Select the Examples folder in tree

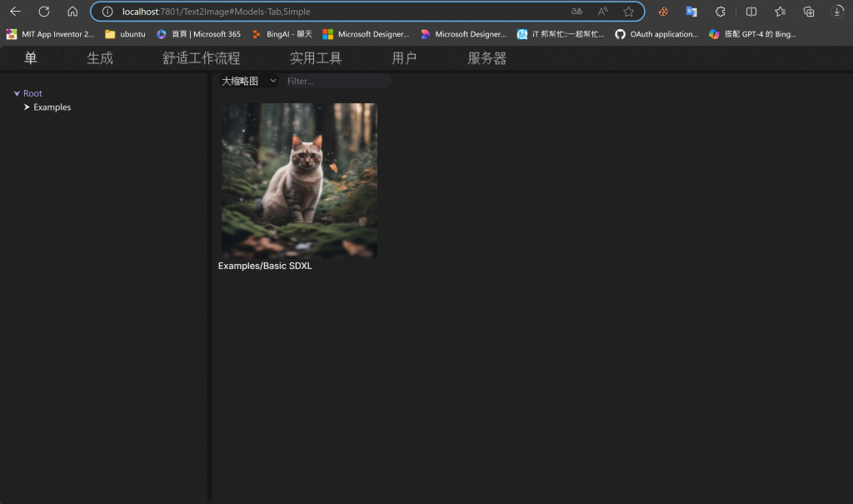pos(52,107)
